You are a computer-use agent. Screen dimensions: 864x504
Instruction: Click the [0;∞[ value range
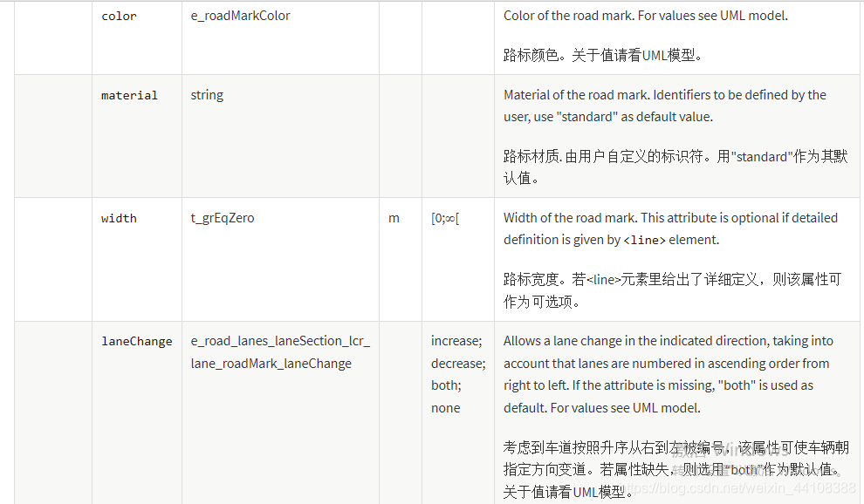click(445, 218)
